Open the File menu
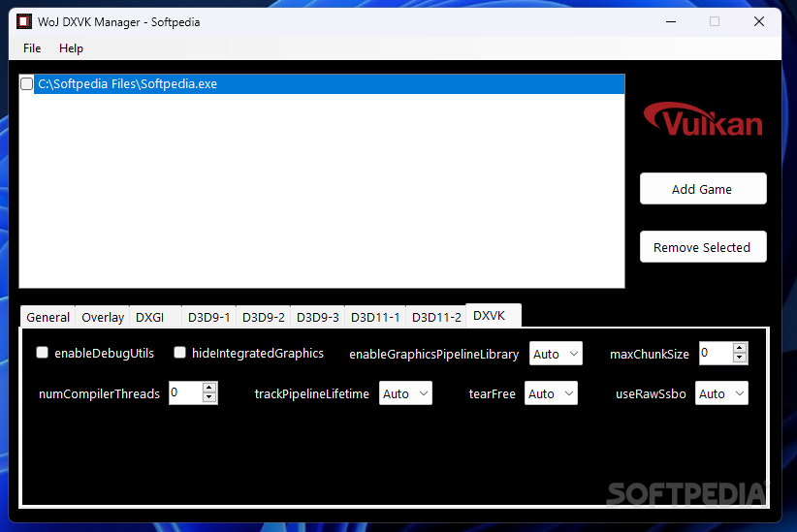 (x=32, y=48)
